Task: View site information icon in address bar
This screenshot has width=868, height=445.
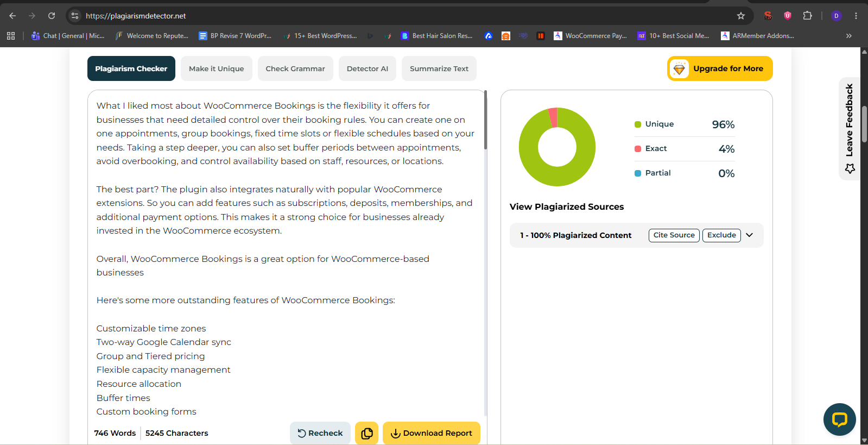Action: [x=75, y=16]
